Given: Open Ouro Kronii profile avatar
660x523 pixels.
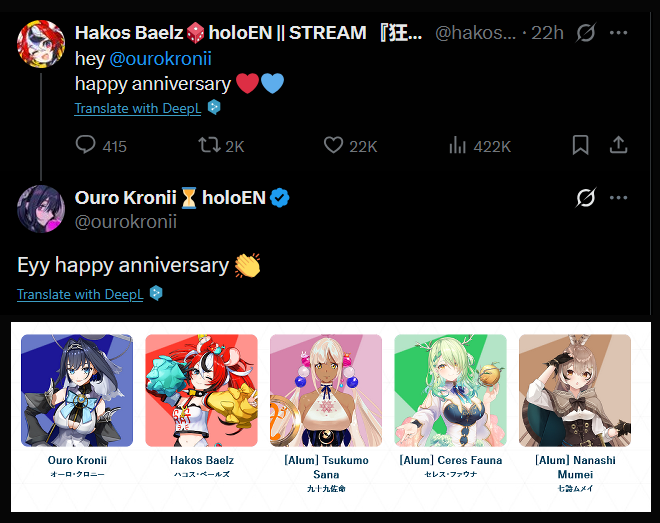Looking at the screenshot, I should tap(41, 208).
